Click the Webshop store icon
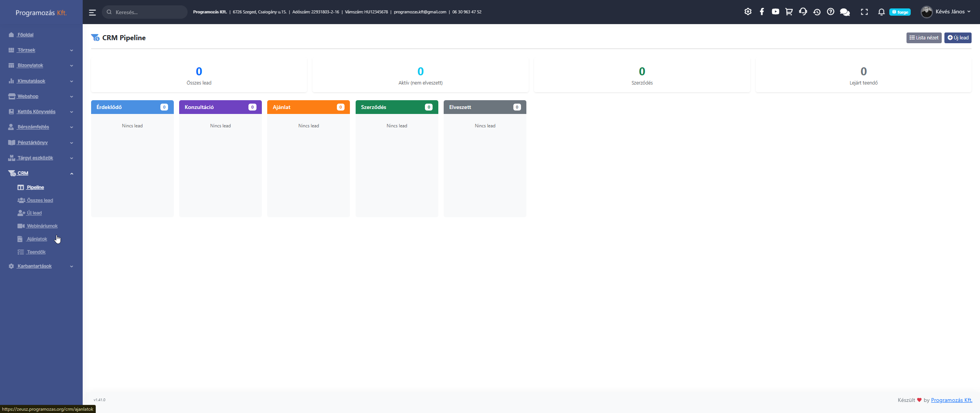Image resolution: width=980 pixels, height=413 pixels. click(11, 96)
